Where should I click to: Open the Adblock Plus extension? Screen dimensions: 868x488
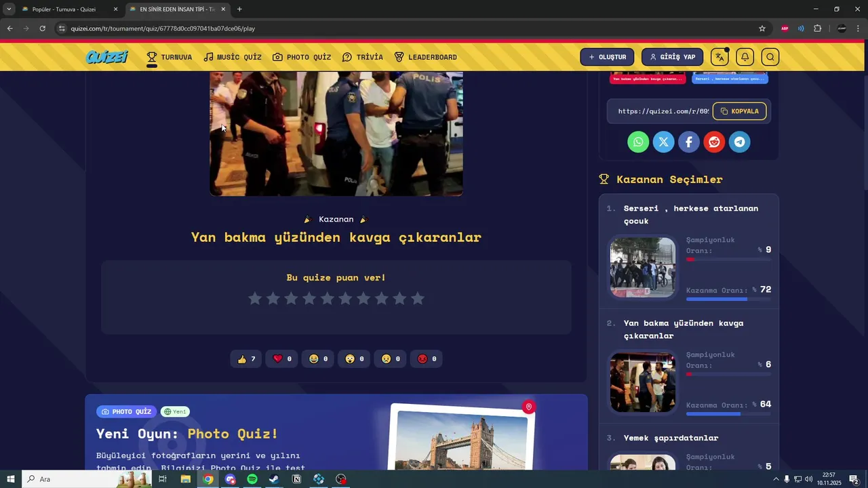point(785,28)
